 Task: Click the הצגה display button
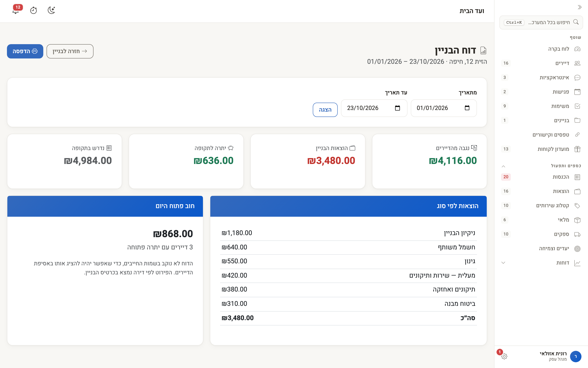click(325, 110)
